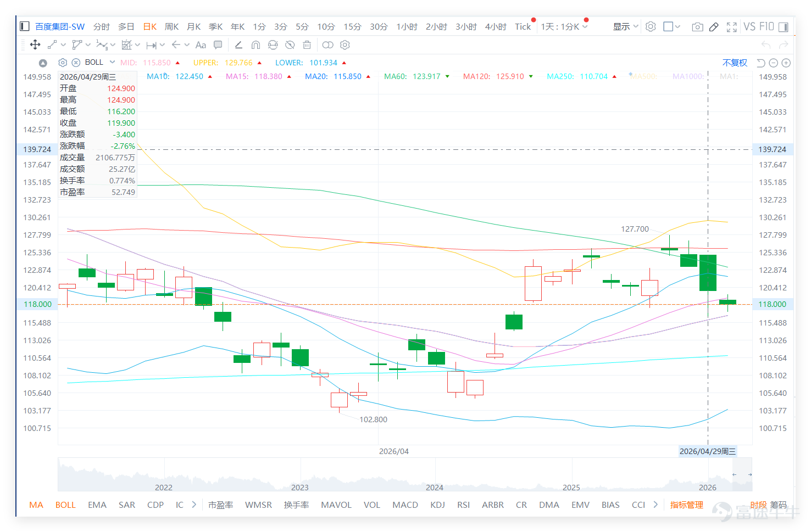Image resolution: width=811 pixels, height=532 pixels.
Task: Toggle the left sidebar panel icon
Action: (24, 26)
